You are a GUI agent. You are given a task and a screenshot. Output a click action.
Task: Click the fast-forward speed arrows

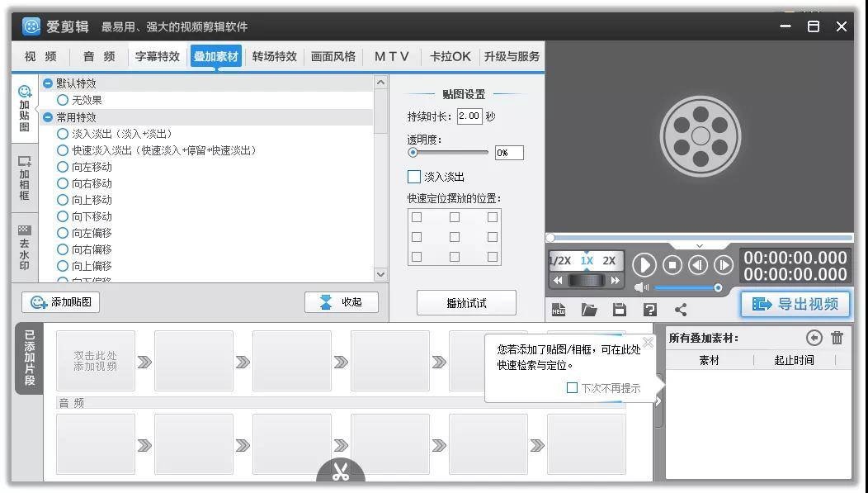[x=615, y=280]
